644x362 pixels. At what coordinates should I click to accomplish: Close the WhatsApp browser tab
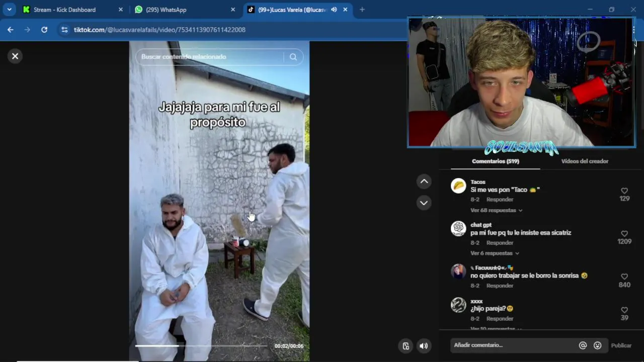pos(232,10)
